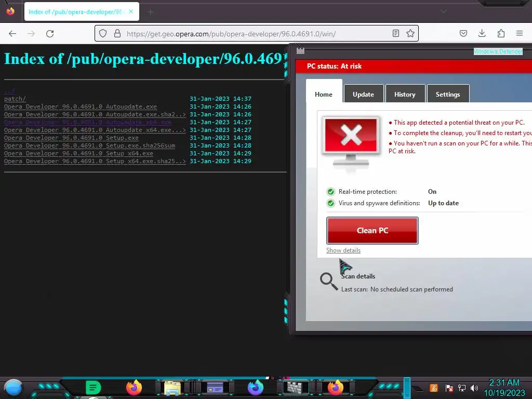The height and width of the screenshot is (399, 532).
Task: Expand the list all tabs chevron
Action: (444, 11)
